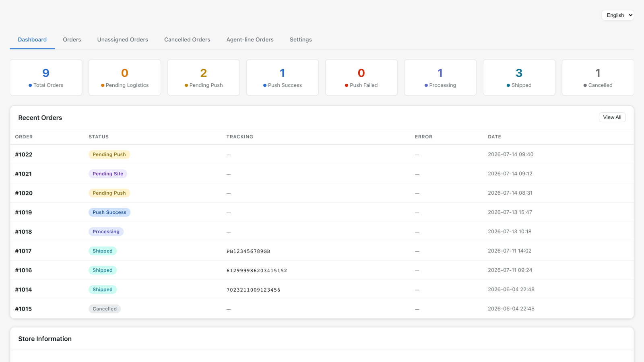Click order number #1015
Viewport: 644px width, 362px height.
tap(23, 309)
